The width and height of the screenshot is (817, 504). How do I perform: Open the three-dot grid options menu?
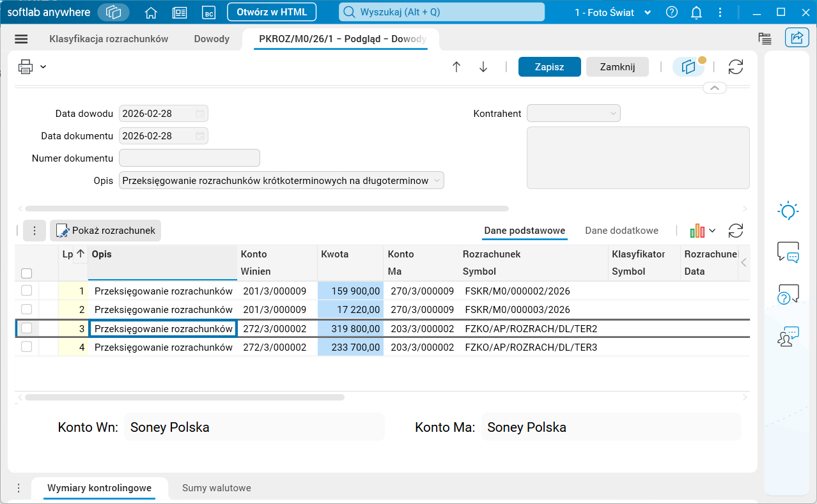point(35,231)
